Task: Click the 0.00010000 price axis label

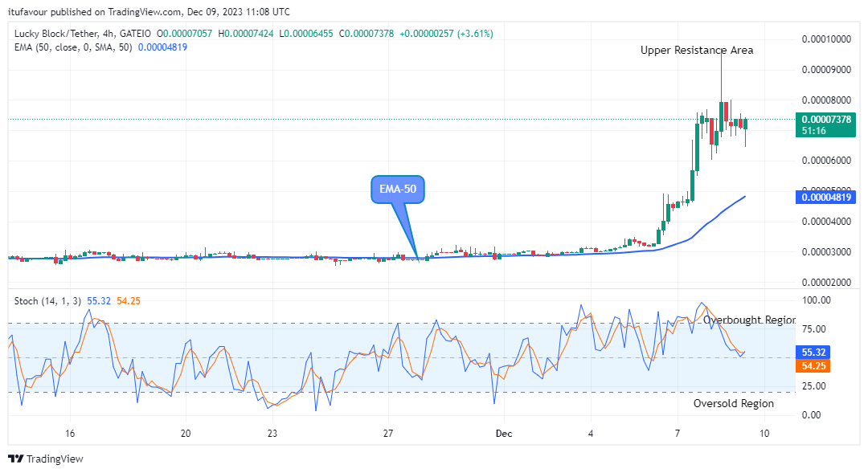Action: pyautogui.click(x=826, y=39)
